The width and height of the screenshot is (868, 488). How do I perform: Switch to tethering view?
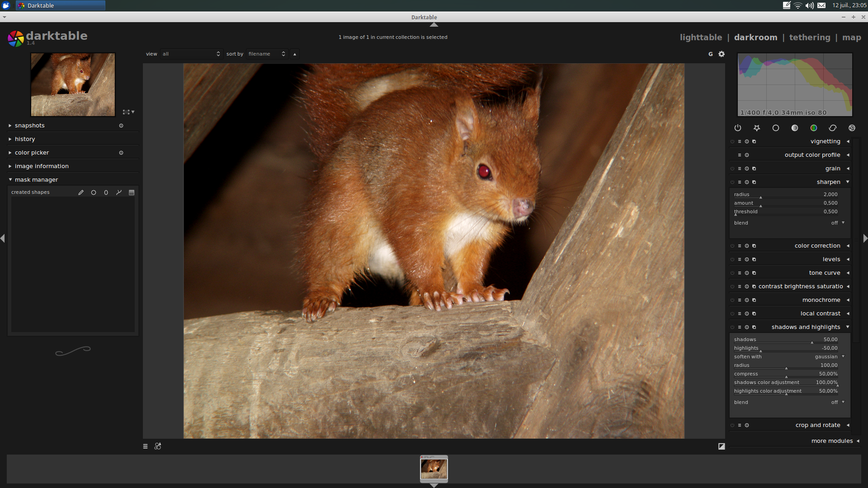click(809, 38)
